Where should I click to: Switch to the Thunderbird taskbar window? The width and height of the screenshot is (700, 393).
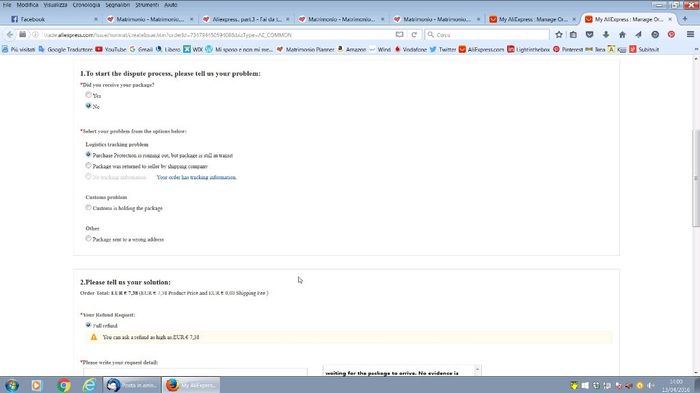132,385
